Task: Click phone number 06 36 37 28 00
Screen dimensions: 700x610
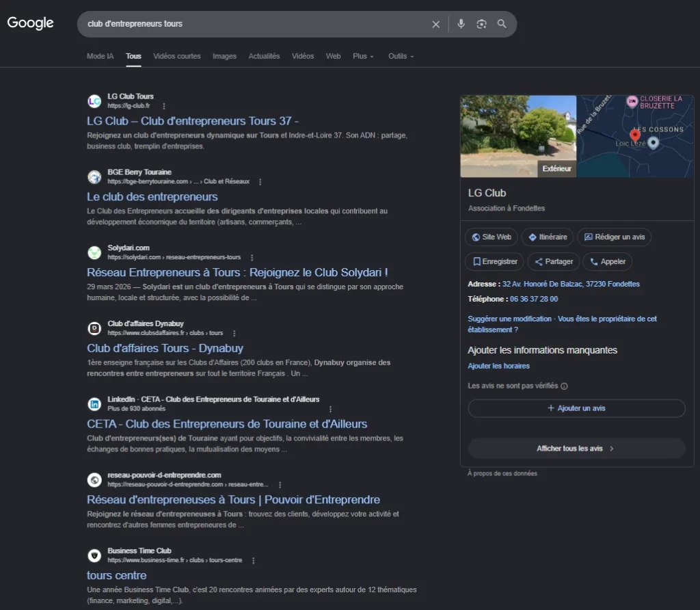Action: pyautogui.click(x=534, y=300)
